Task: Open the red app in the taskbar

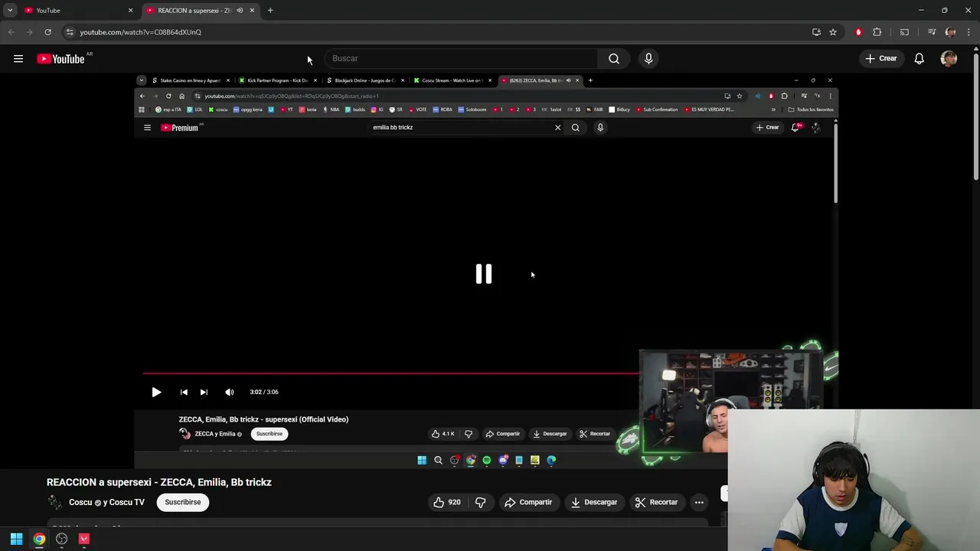Action: pos(84,539)
